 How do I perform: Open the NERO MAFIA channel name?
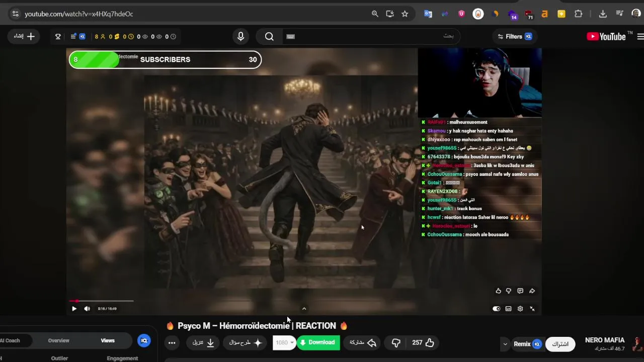[605, 340]
